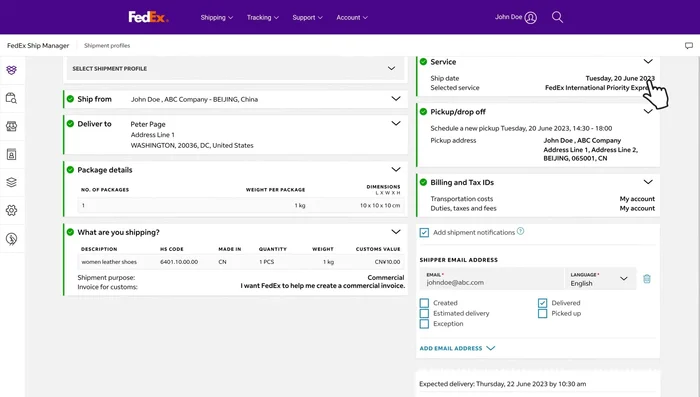Click Add Email Address link
The width and height of the screenshot is (700, 397).
tap(457, 348)
